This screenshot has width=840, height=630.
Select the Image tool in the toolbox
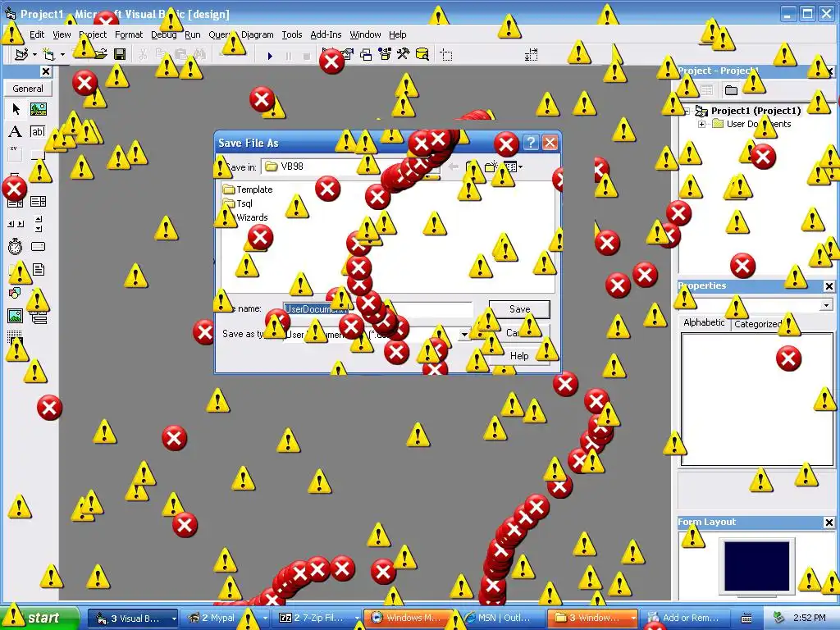(x=16, y=316)
